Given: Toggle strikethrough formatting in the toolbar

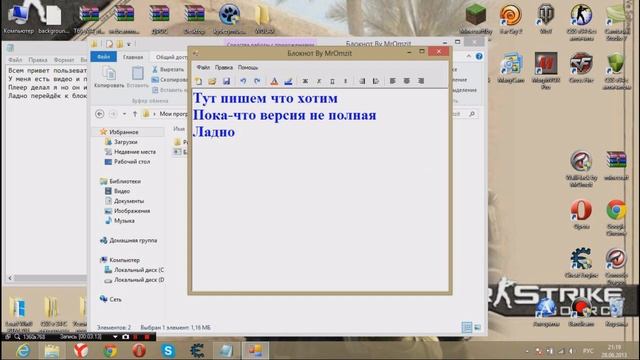Looking at the screenshot, I should tap(345, 81).
